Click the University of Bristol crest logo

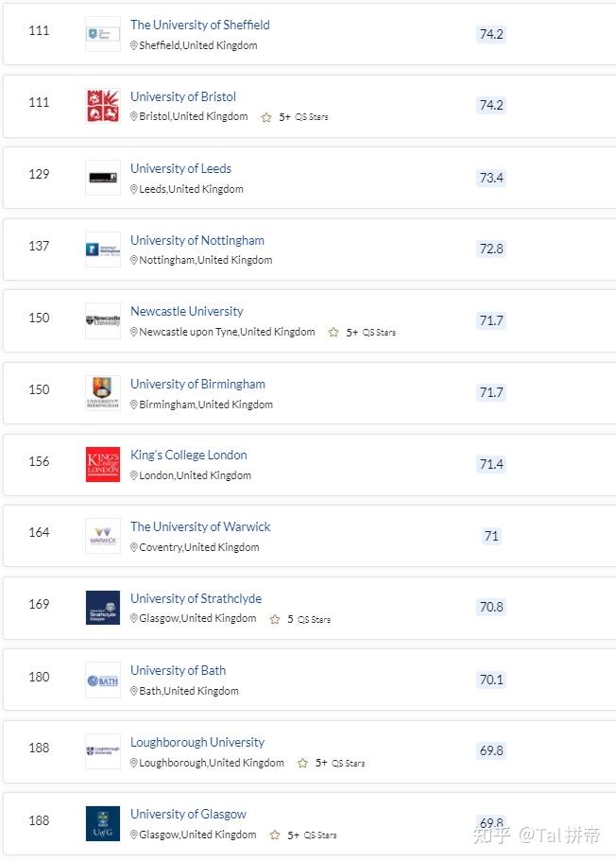click(x=102, y=106)
